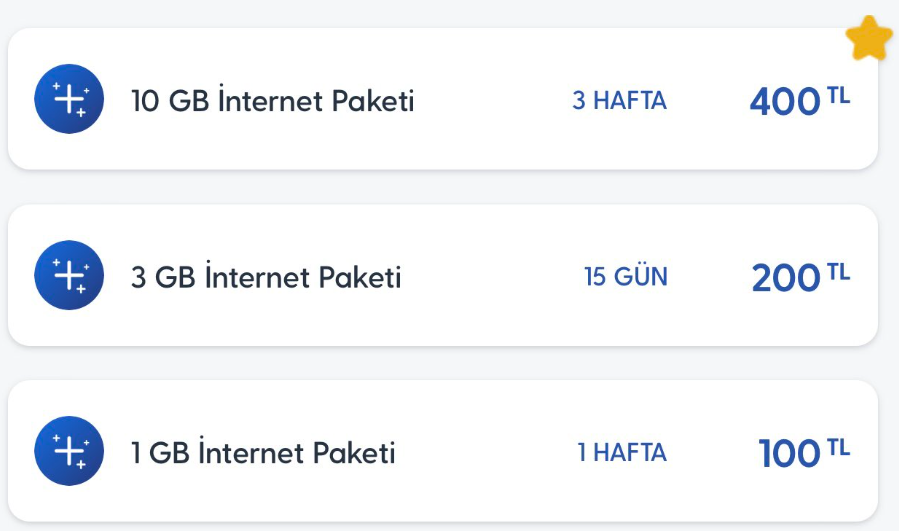Image resolution: width=899 pixels, height=531 pixels.
Task: Open the 15 GÜN package card
Action: click(x=443, y=275)
